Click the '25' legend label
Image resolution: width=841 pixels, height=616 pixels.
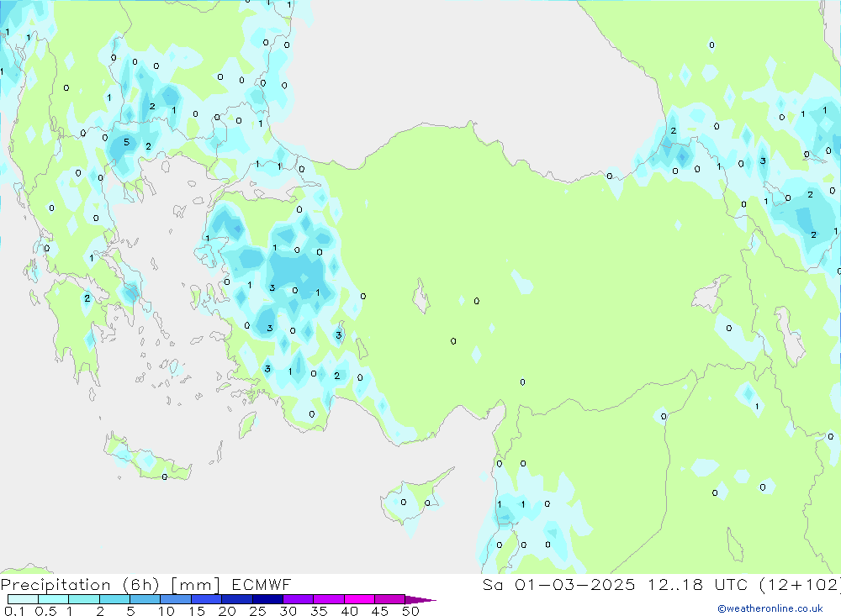(x=257, y=611)
